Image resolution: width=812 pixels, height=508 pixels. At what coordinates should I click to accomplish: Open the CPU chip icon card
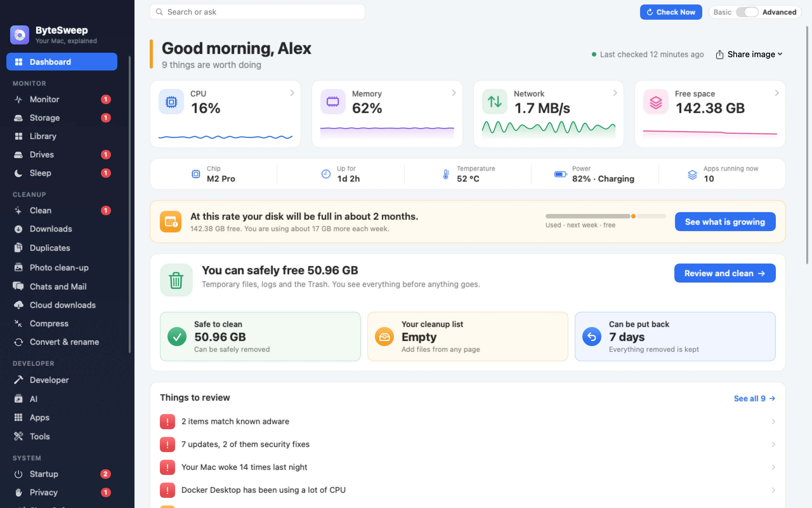[171, 102]
